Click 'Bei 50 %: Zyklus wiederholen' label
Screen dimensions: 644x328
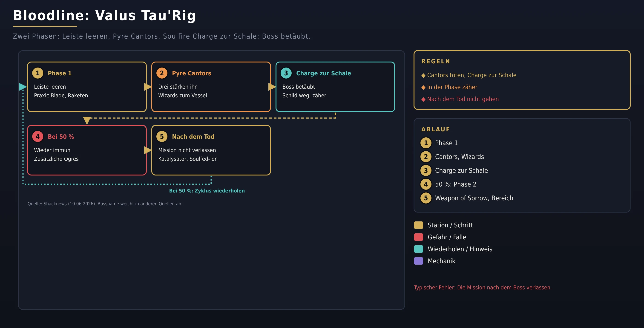[207, 191]
